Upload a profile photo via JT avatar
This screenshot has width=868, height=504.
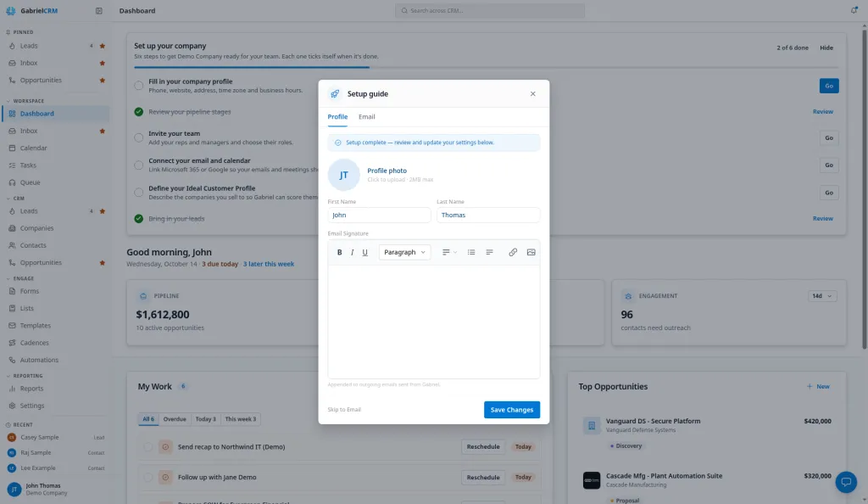click(x=343, y=175)
